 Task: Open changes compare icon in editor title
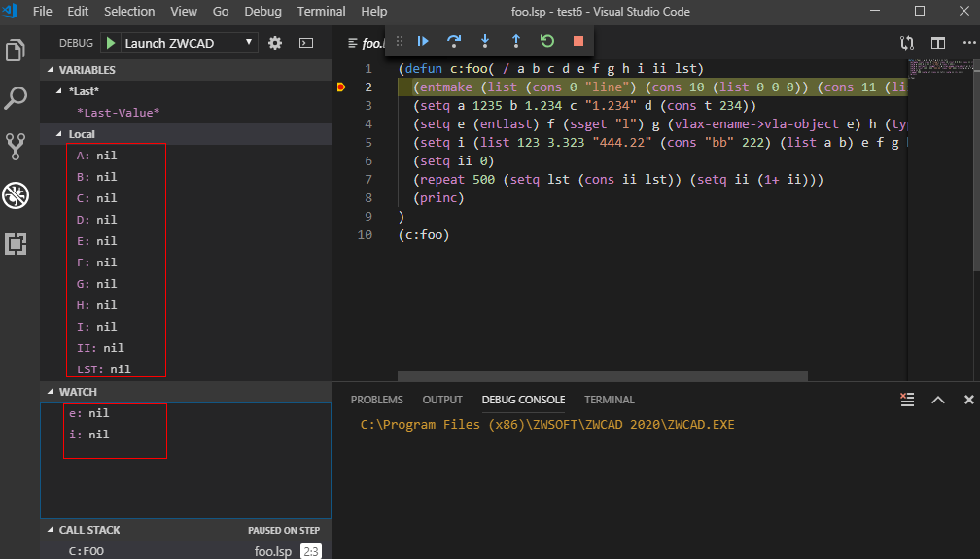(x=907, y=43)
